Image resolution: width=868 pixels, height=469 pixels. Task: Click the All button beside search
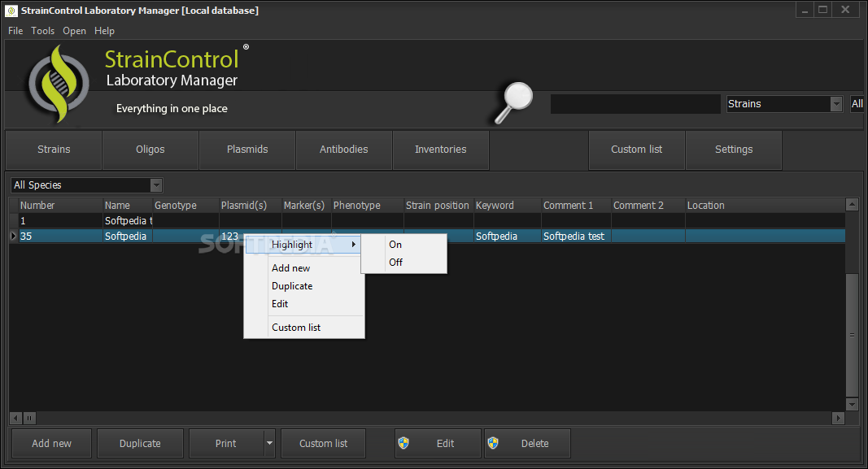click(857, 104)
